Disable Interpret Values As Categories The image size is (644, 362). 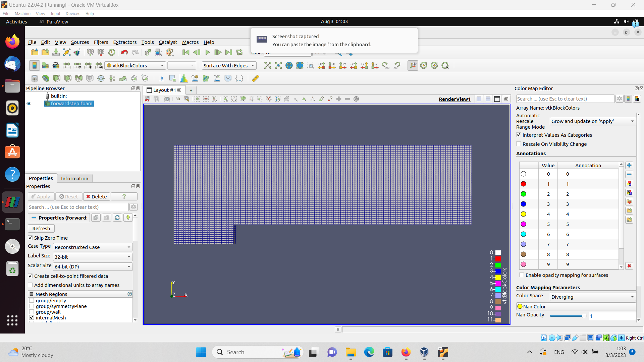pos(519,135)
